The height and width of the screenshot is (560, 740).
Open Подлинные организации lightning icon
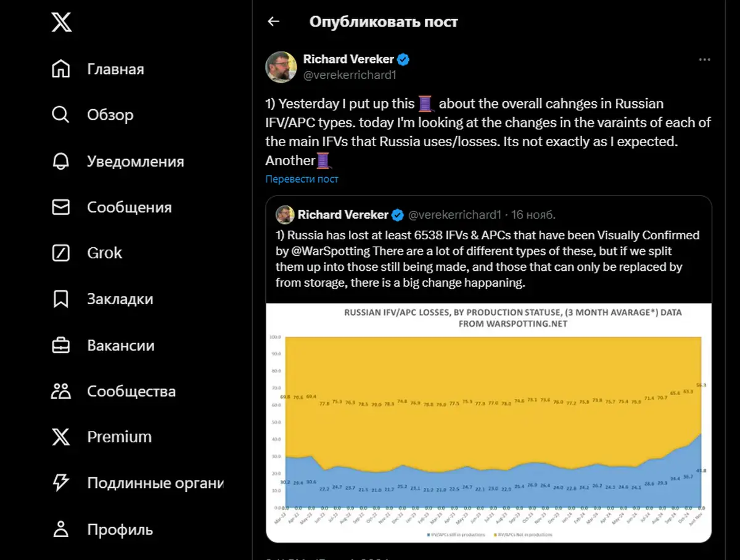click(x=61, y=483)
